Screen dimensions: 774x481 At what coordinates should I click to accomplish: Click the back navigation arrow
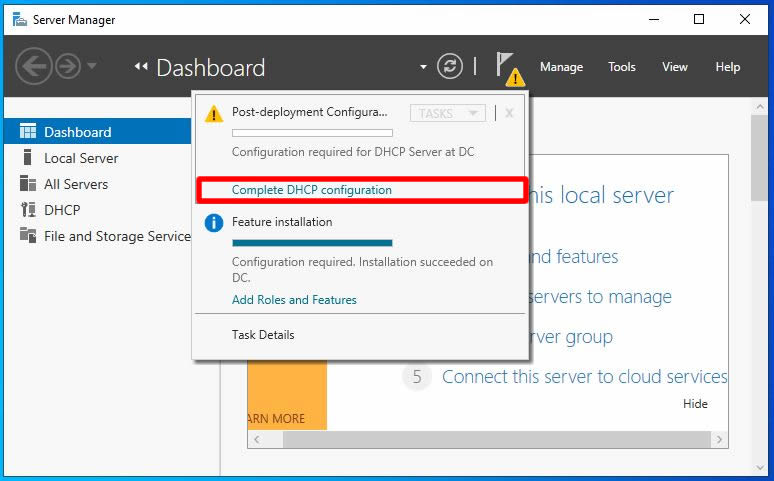[x=34, y=66]
